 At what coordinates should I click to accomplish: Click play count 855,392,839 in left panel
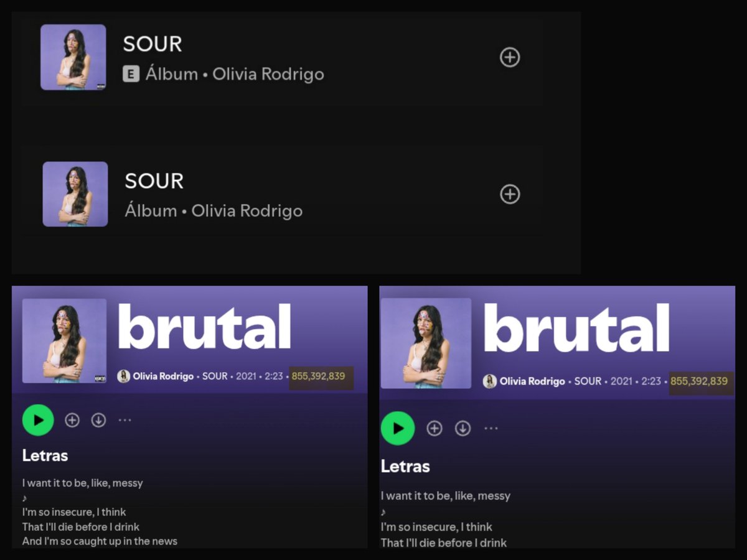(x=318, y=376)
